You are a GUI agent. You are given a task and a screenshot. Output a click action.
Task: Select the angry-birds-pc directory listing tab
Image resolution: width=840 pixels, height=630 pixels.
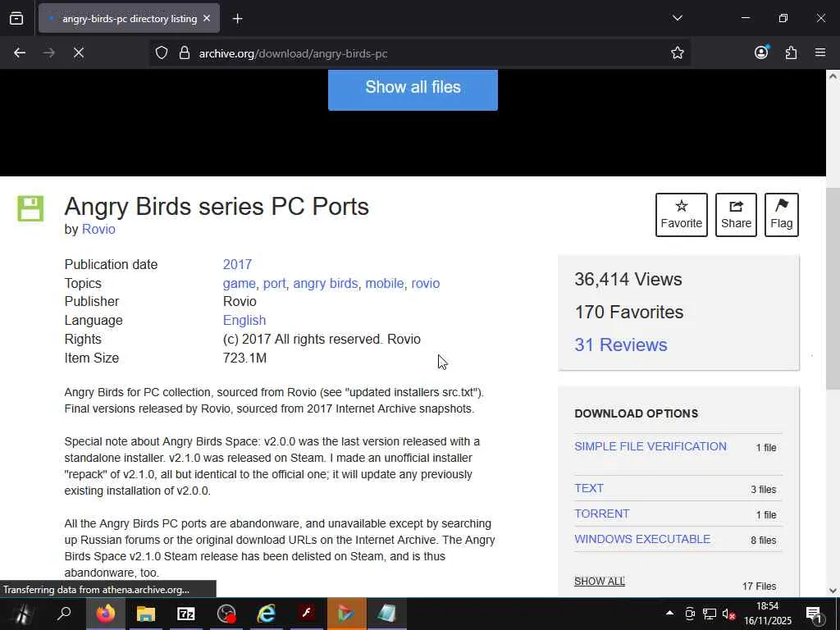(x=129, y=19)
